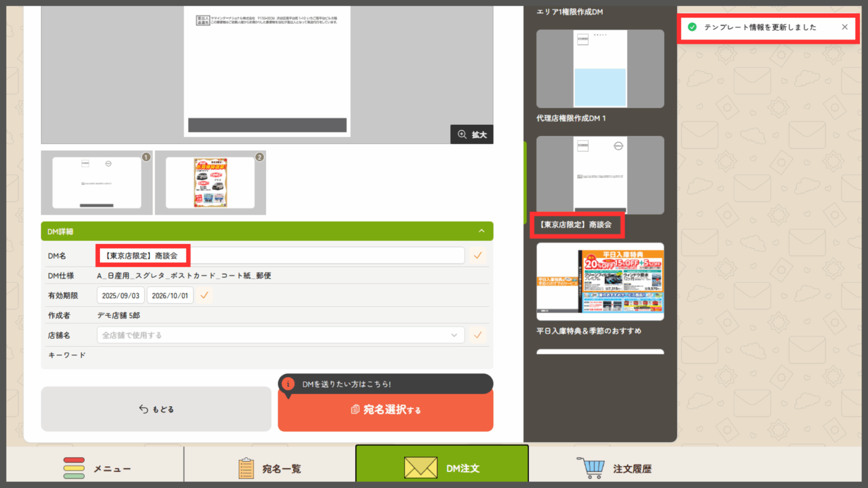This screenshot has height=488, width=868.
Task: Select page 1 thumbnail preview
Action: pos(97,183)
